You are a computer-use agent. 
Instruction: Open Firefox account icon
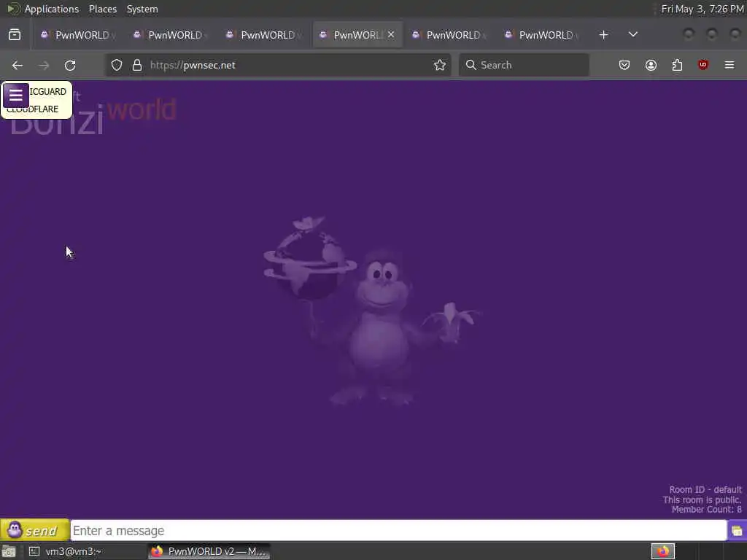[651, 65]
